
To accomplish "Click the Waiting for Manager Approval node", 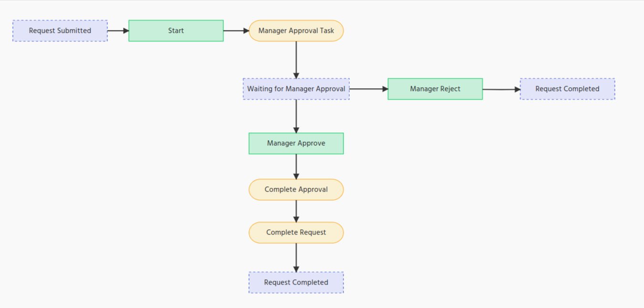I will click(x=296, y=89).
